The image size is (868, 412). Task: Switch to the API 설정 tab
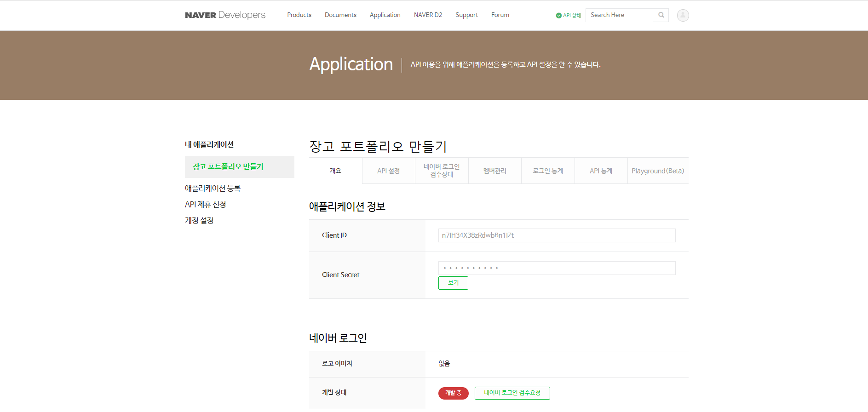pos(389,171)
